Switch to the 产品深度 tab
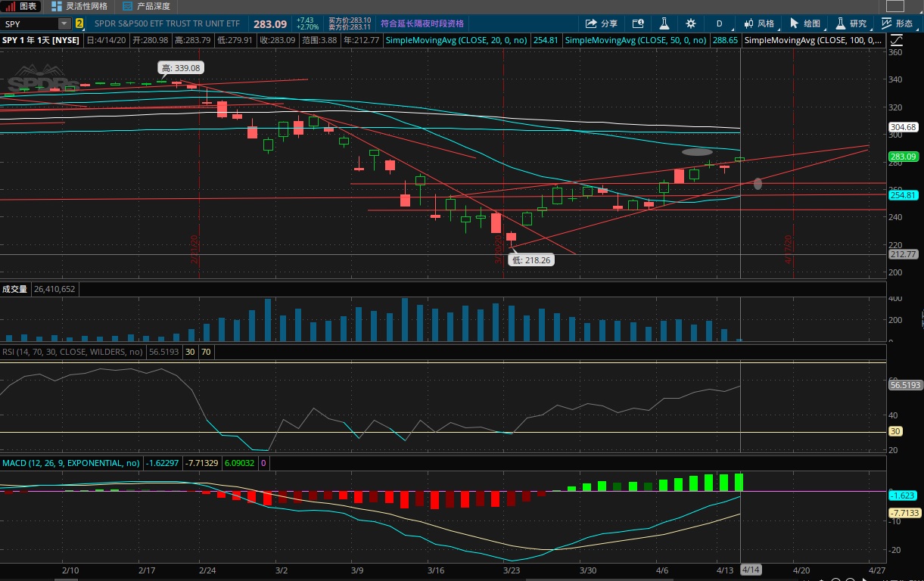The width and height of the screenshot is (924, 581). coord(146,6)
